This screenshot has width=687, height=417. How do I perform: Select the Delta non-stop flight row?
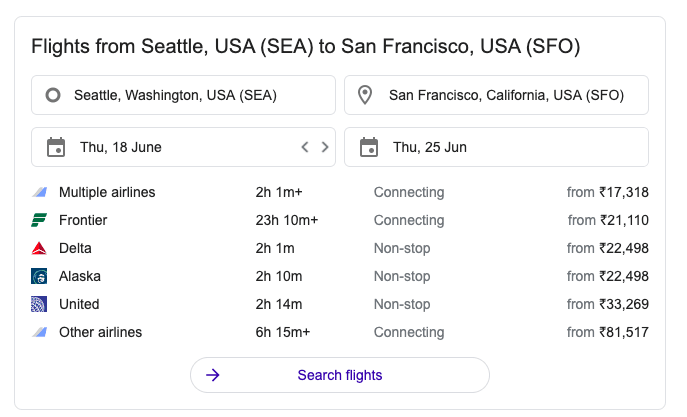[340, 248]
